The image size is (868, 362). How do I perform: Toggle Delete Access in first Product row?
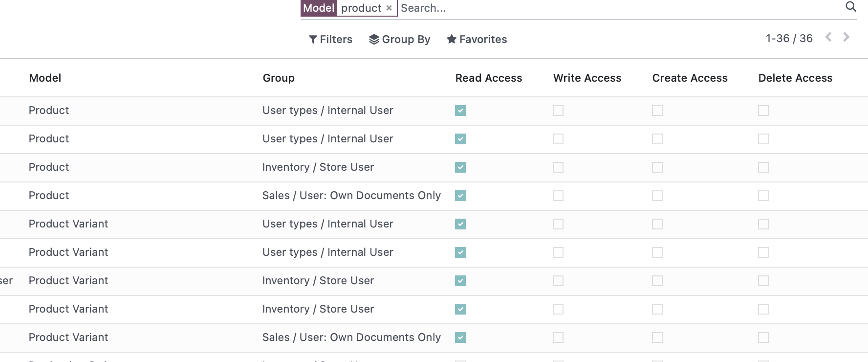click(763, 111)
